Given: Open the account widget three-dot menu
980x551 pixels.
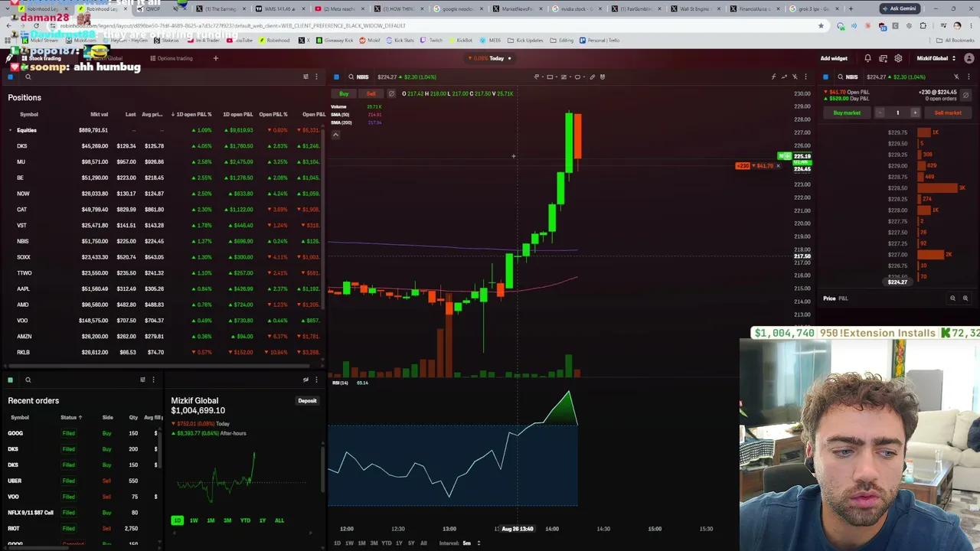Looking at the screenshot, I should point(316,380).
